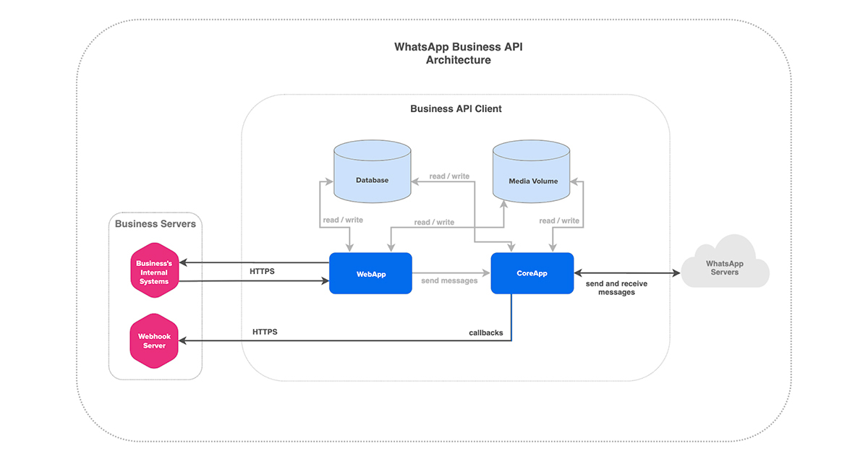Click the HTTPS label on the Webhook line
Screen dimensions: 868x454
click(x=265, y=332)
